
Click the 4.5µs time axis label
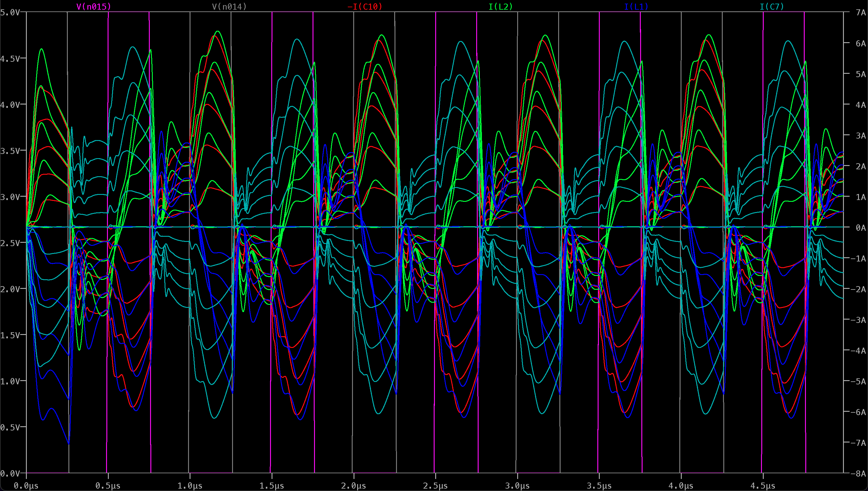[763, 486]
